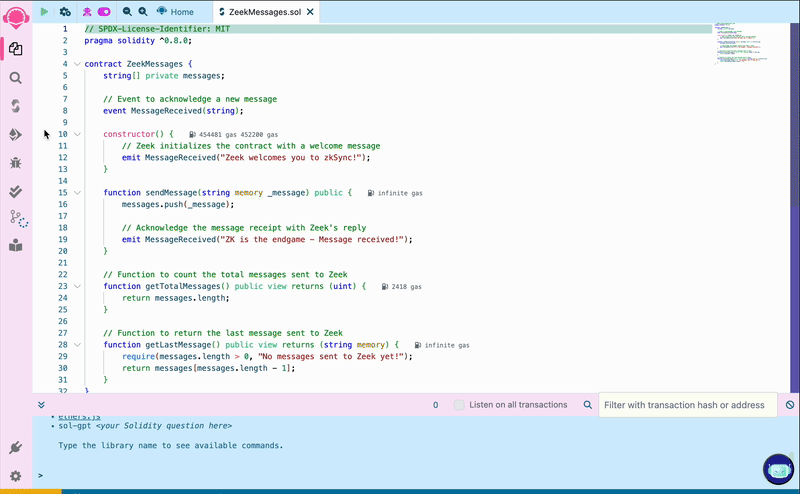Click the Remix logo icon

(16, 17)
